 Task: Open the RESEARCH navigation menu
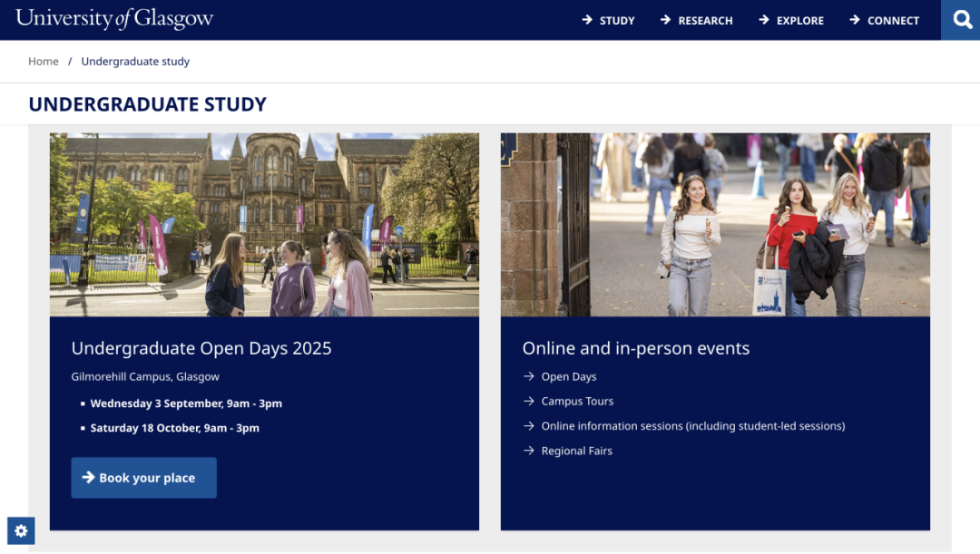pos(696,21)
